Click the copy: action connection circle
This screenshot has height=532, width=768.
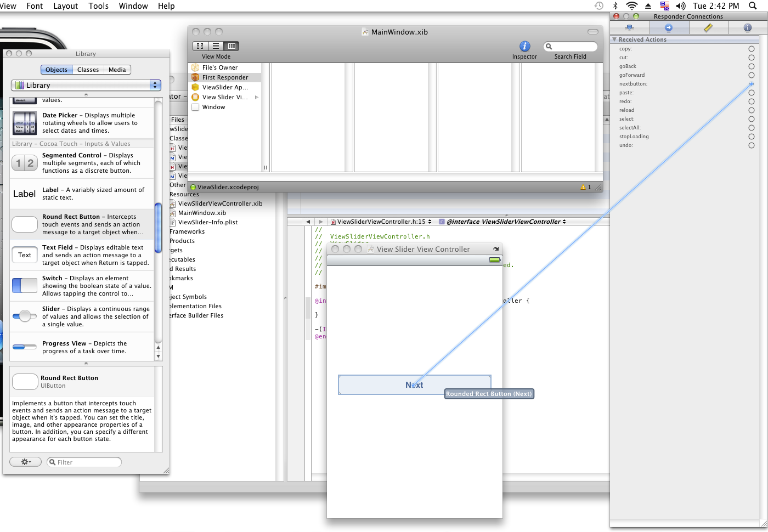pos(752,49)
